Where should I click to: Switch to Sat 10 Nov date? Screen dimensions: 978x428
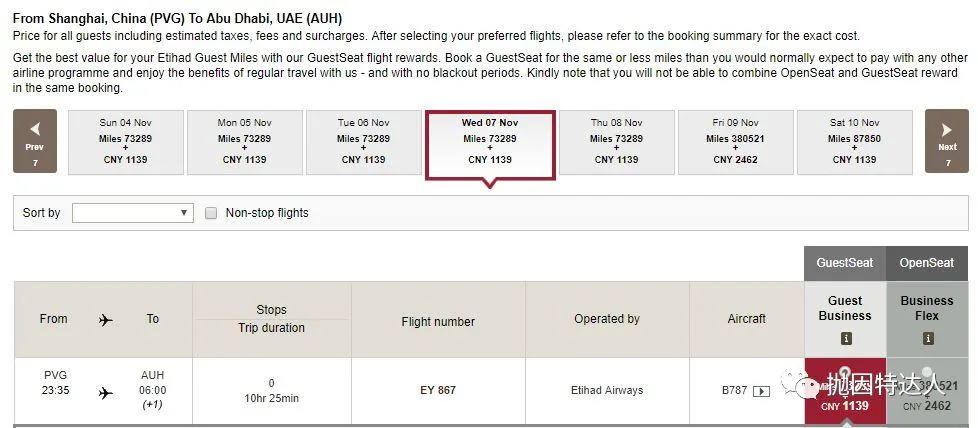[854, 142]
